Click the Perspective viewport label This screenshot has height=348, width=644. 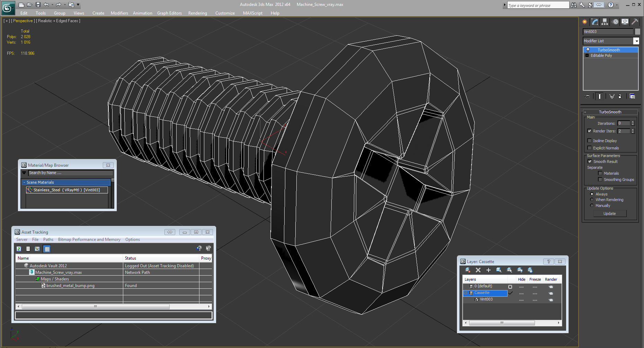click(23, 21)
